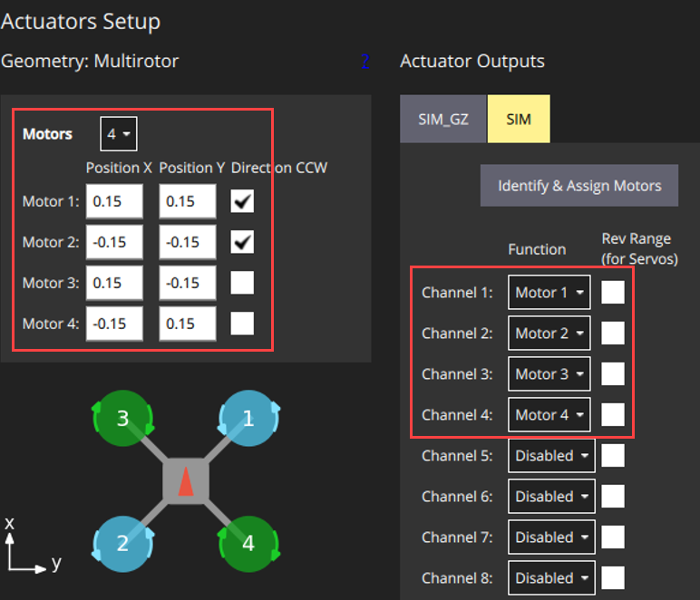The width and height of the screenshot is (700, 600).
Task: Click Identify & Assign Motors button
Action: pos(579,186)
